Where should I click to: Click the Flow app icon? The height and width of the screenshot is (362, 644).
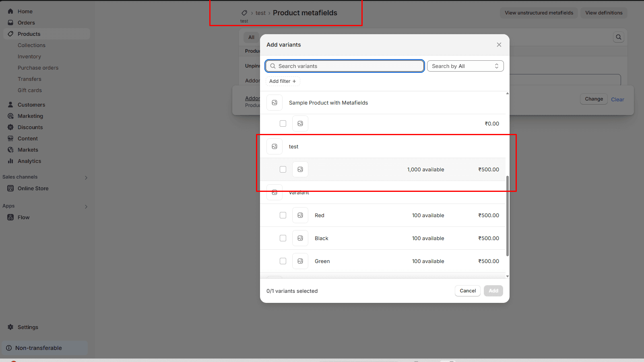coord(10,217)
